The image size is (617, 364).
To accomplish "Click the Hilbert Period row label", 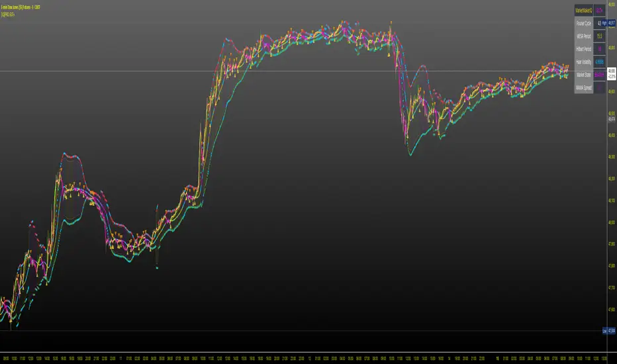I will (x=583, y=49).
